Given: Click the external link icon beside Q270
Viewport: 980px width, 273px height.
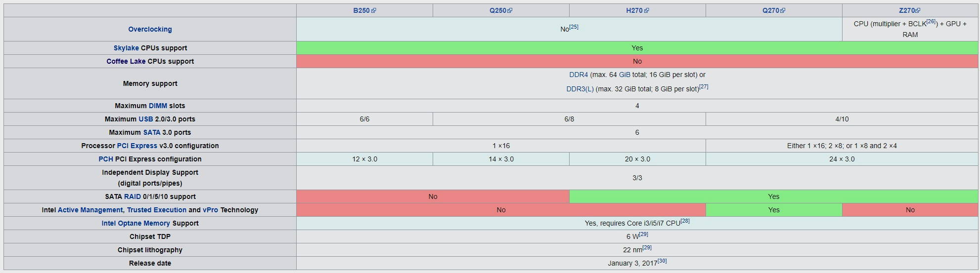Looking at the screenshot, I should [x=783, y=11].
